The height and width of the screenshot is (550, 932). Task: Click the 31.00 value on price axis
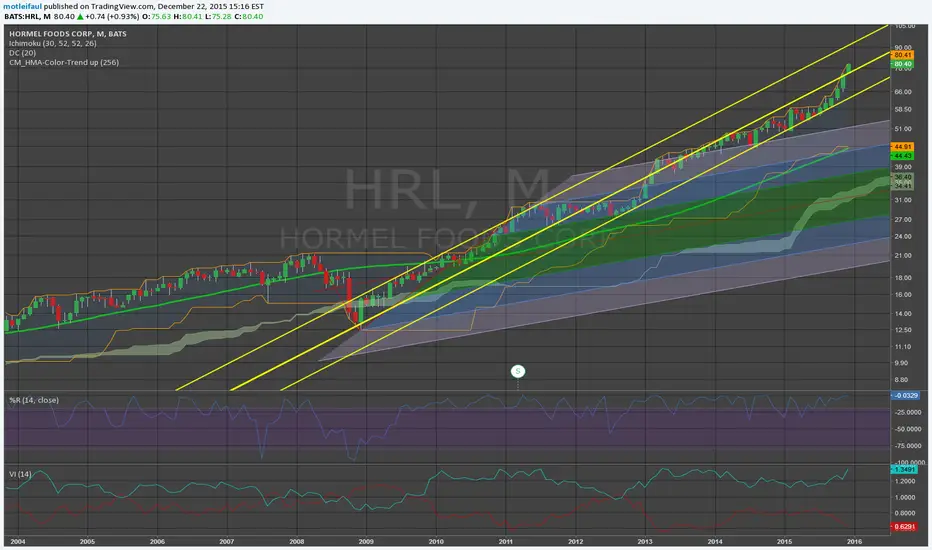click(903, 200)
